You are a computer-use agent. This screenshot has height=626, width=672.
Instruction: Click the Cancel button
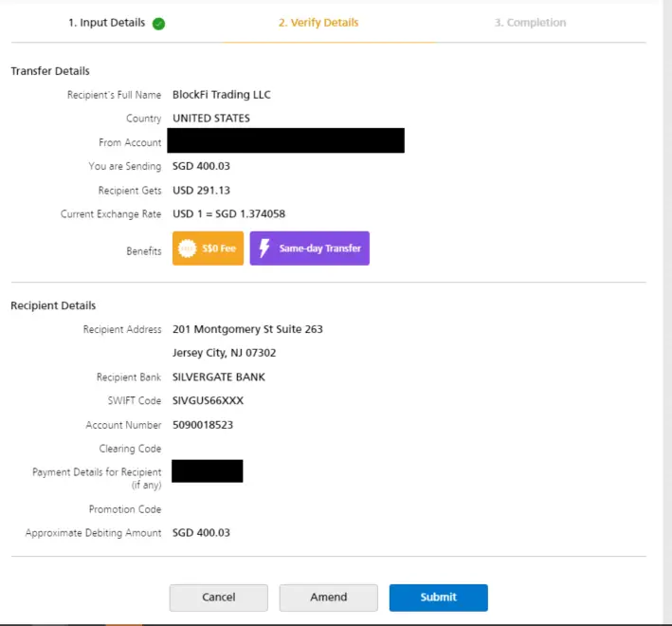219,598
